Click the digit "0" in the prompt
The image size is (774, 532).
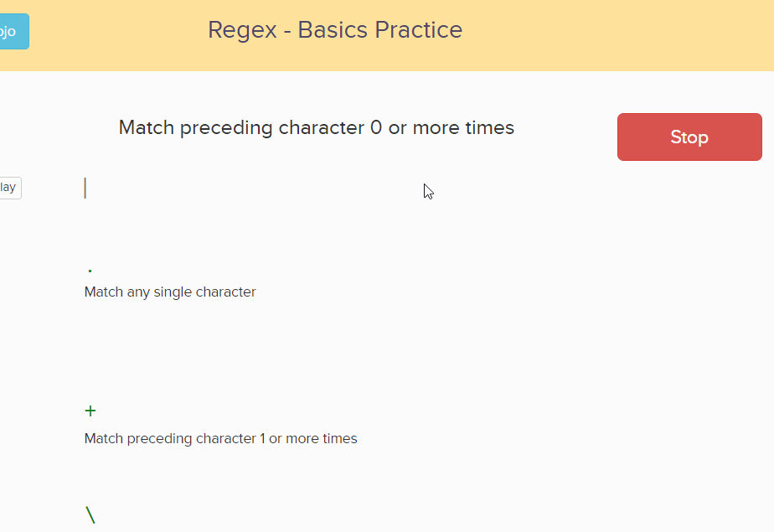pyautogui.click(x=376, y=128)
